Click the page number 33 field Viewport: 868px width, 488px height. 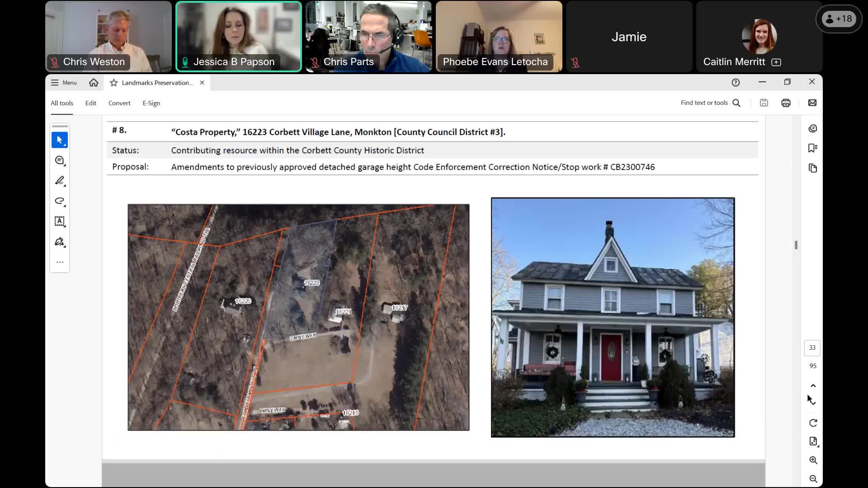[x=812, y=347]
